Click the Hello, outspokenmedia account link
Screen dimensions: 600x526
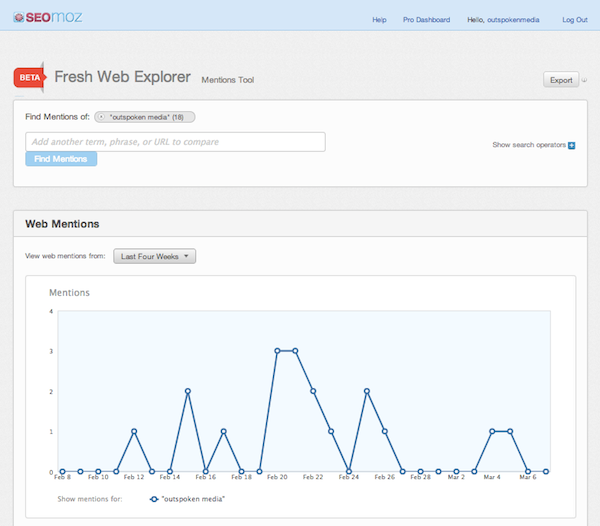503,20
